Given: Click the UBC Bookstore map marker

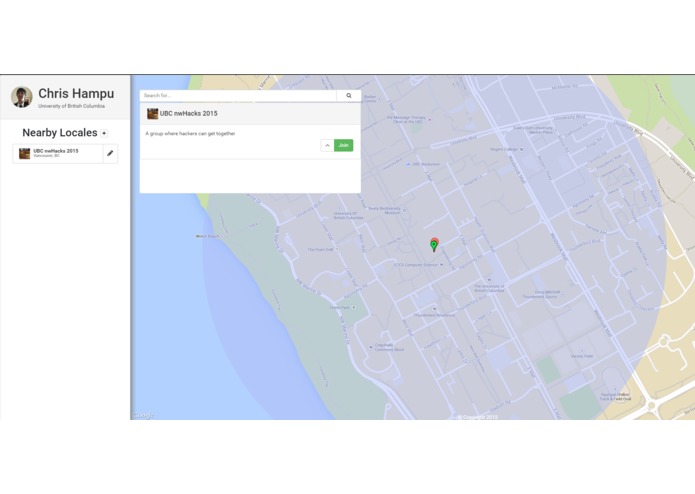Looking at the screenshot, I should coord(408,164).
